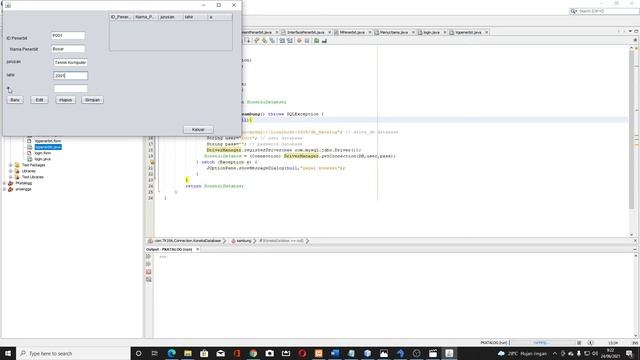This screenshot has width=640, height=360.
Task: Select login.java in project tree
Action: pyautogui.click(x=42, y=159)
